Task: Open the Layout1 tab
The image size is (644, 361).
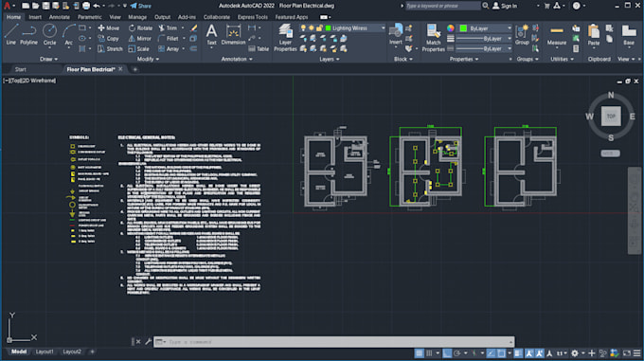Action: [x=45, y=352]
